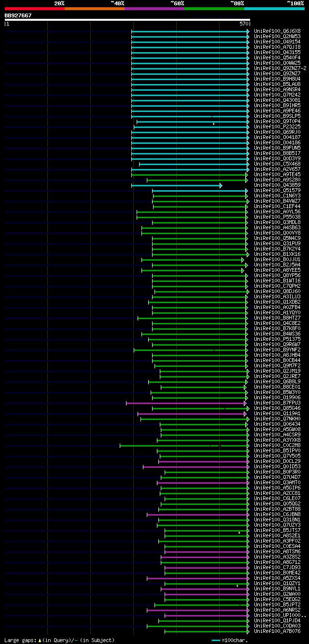Select hit label UniRef100_O04186

[277, 142]
